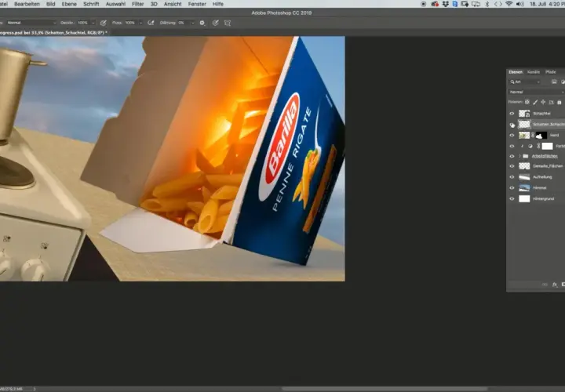
Task: Expand the Arbeitsflächen group
Action: click(x=520, y=156)
